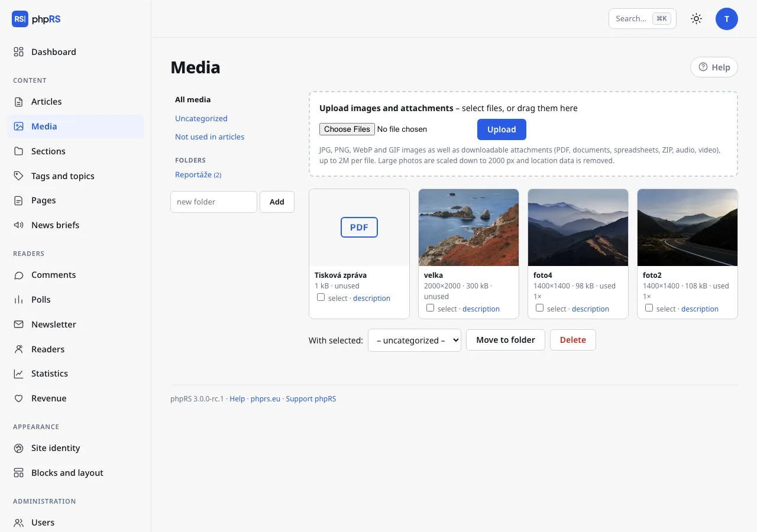Open the velka coastal thumbnail
This screenshot has width=757, height=532.
pos(468,228)
